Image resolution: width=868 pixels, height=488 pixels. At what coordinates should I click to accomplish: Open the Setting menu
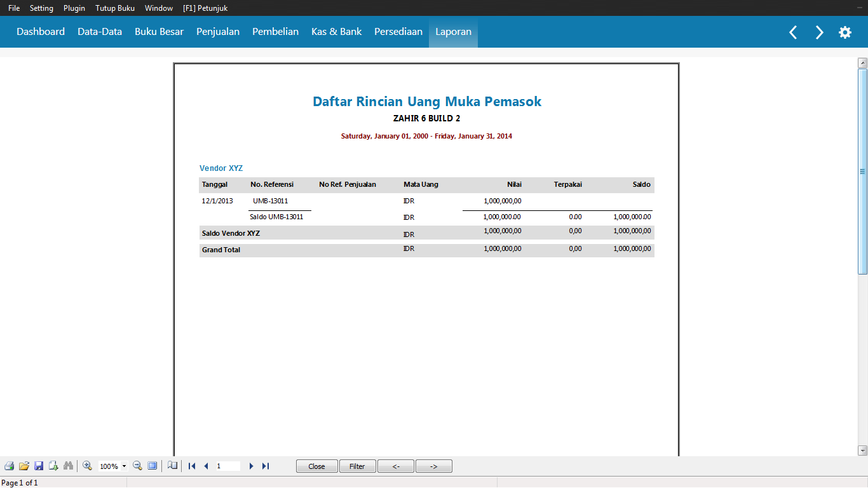tap(41, 8)
